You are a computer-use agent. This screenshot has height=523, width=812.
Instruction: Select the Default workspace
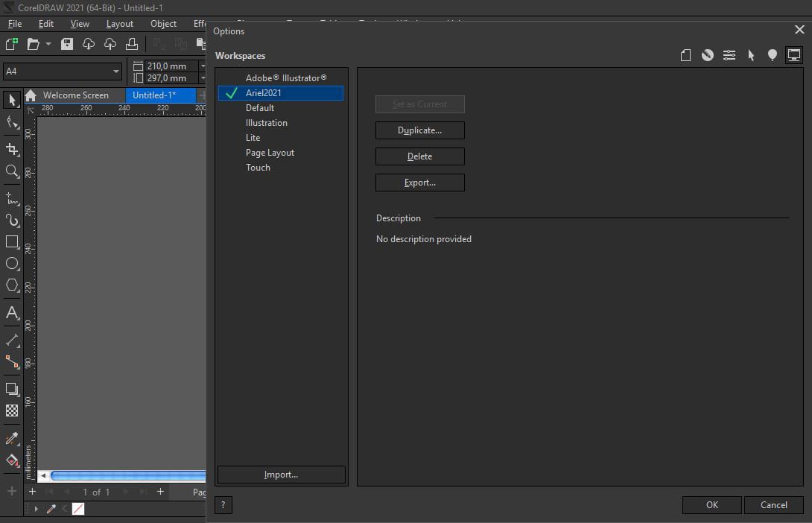pos(281,108)
